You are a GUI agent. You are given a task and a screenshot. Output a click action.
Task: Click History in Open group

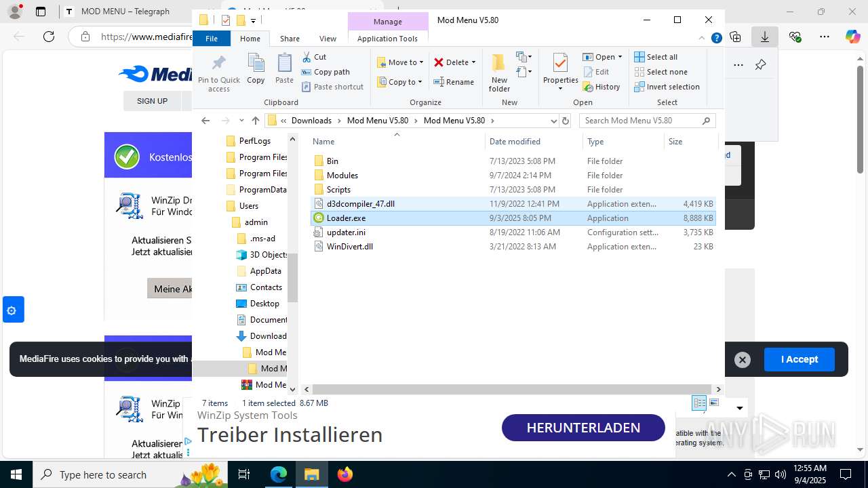[601, 87]
